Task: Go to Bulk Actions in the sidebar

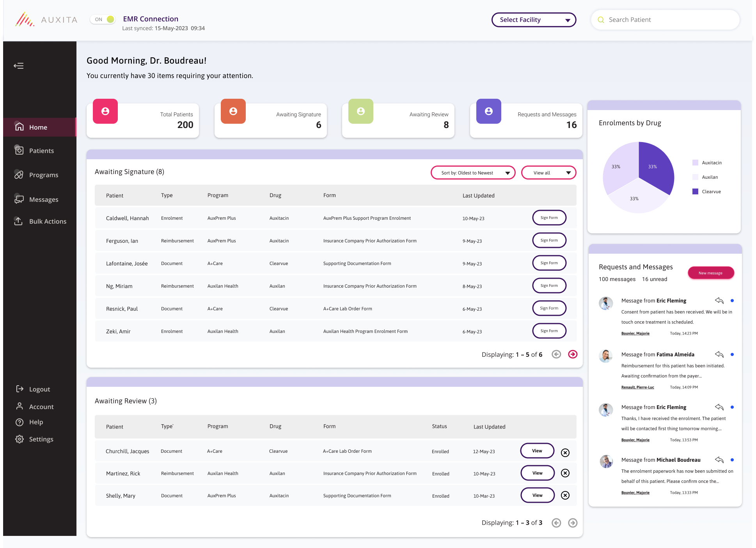Action: (x=48, y=221)
